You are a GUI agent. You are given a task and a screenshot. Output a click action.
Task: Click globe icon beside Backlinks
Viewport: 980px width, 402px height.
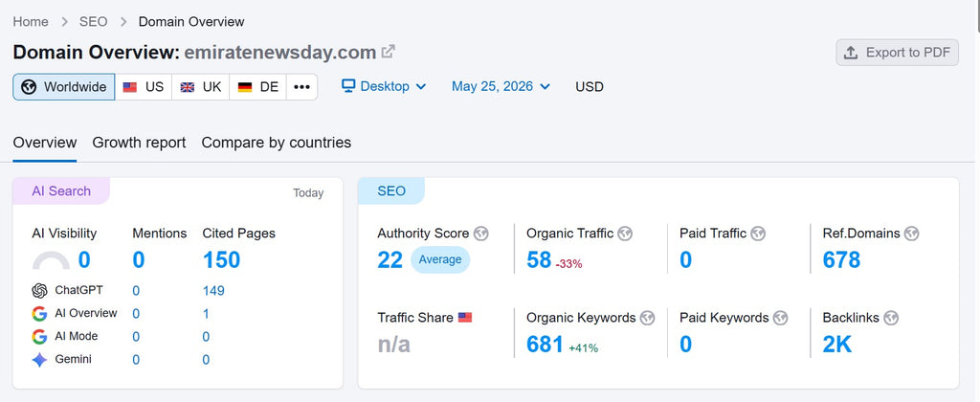[x=891, y=318]
